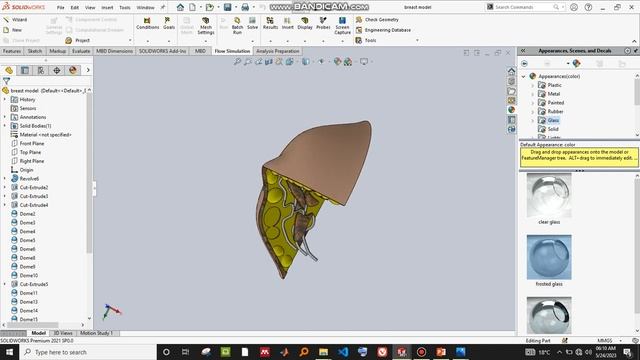Select the Probes tool
640x360 pixels.
(323, 23)
